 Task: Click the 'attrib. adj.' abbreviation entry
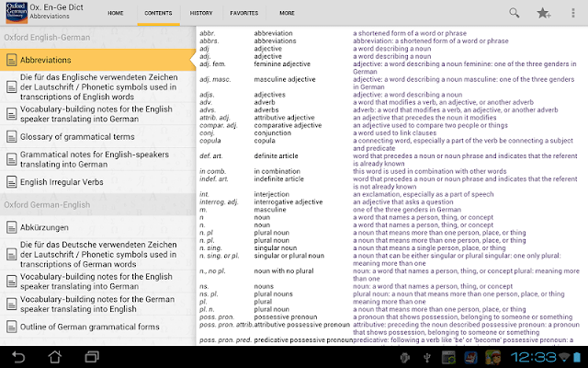[215, 118]
